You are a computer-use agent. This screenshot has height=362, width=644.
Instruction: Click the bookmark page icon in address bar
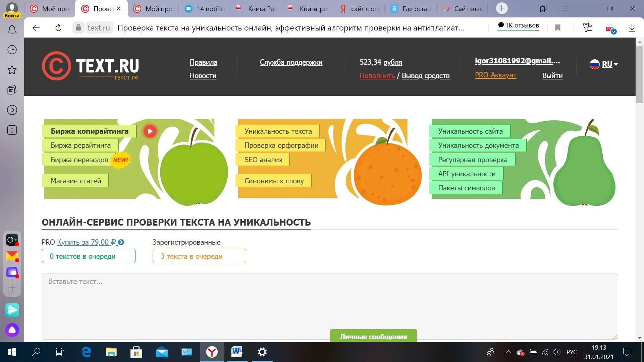click(558, 28)
